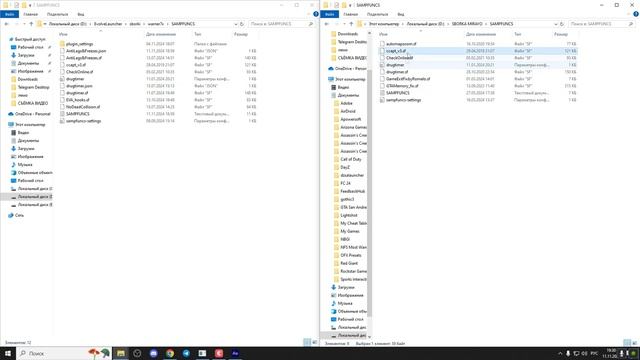Image resolution: width=640 pixels, height=360 pixels.
Task: Open help in the left window
Action: [x=316, y=14]
